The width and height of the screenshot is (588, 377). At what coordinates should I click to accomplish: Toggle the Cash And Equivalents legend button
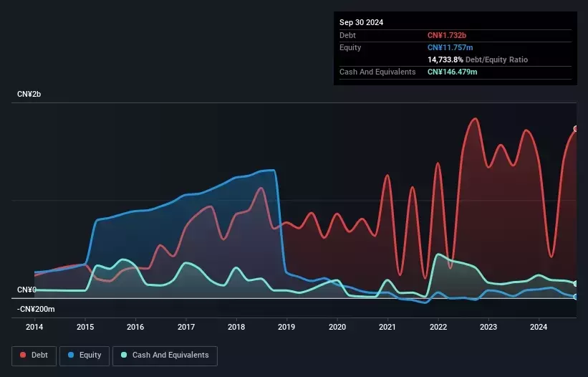165,355
